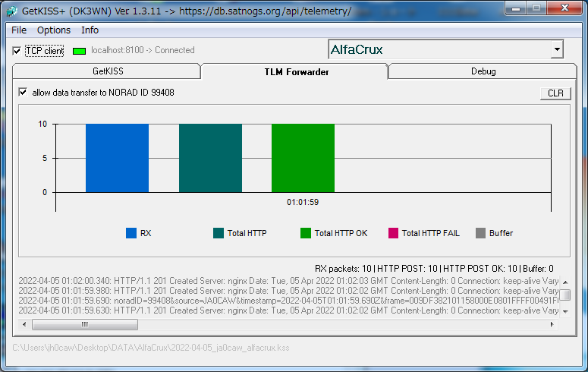Select the TLM Forwarder tab
588x372 pixels.
click(x=296, y=71)
